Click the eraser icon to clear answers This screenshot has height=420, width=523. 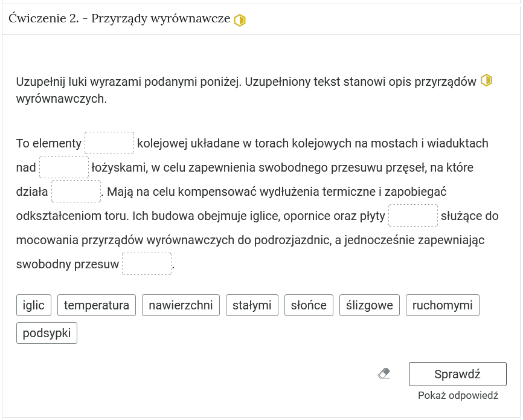[x=383, y=373]
